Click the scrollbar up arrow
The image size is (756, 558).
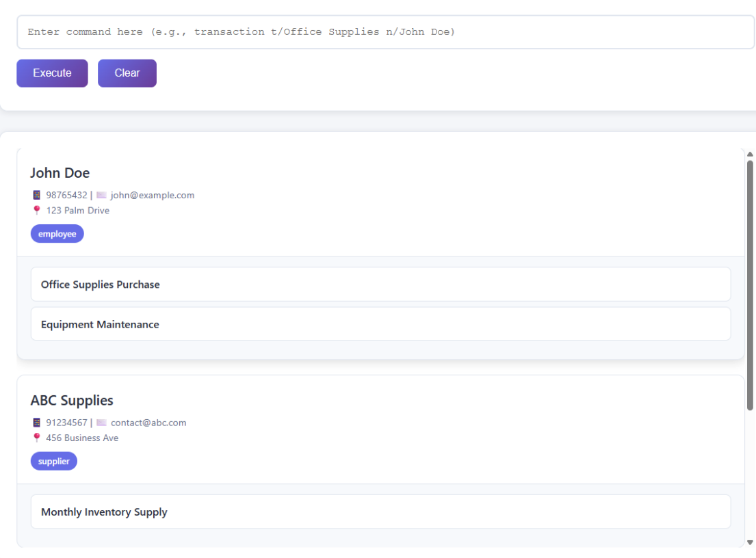(750, 154)
